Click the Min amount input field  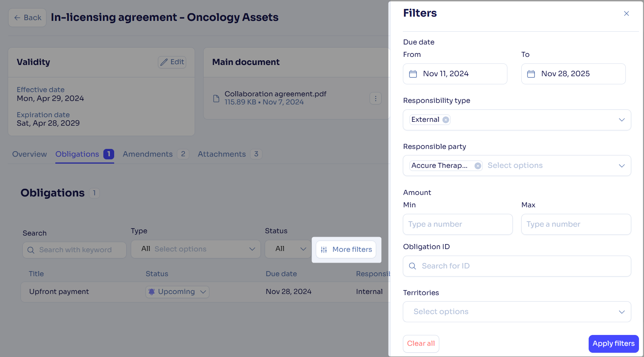[x=457, y=224]
